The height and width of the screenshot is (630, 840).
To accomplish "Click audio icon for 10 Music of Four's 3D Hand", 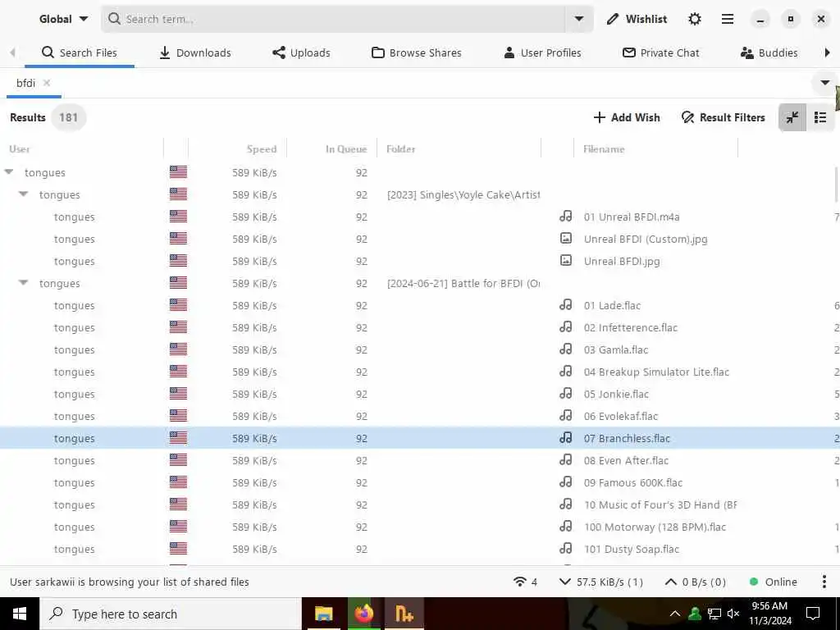I will coord(566,504).
